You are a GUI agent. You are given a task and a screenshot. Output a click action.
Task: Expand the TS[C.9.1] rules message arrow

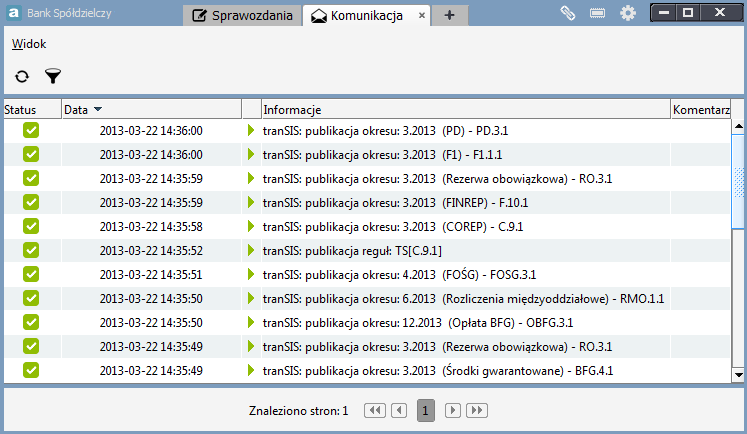(251, 250)
